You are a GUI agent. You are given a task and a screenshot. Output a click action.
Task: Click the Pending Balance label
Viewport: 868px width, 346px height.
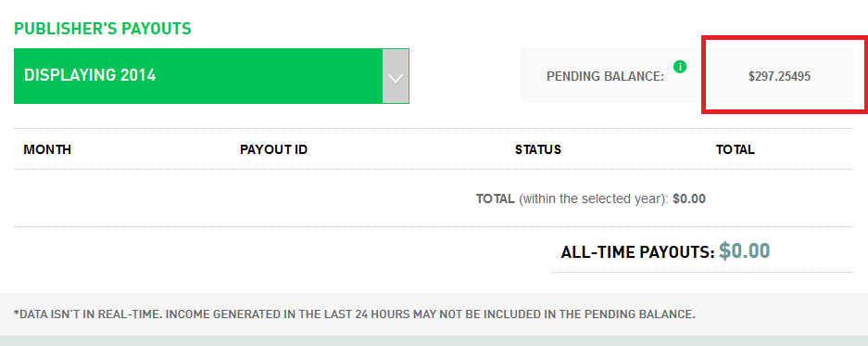click(x=605, y=76)
